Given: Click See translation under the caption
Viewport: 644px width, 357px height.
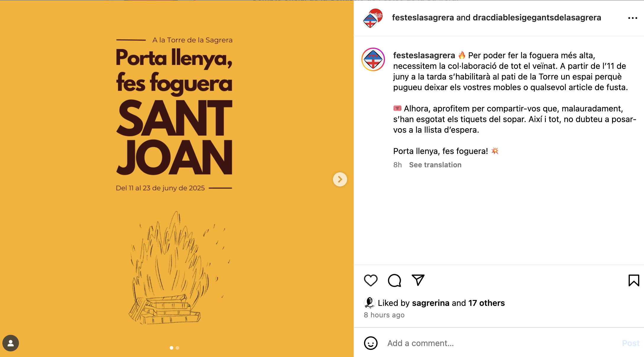Looking at the screenshot, I should pos(435,165).
